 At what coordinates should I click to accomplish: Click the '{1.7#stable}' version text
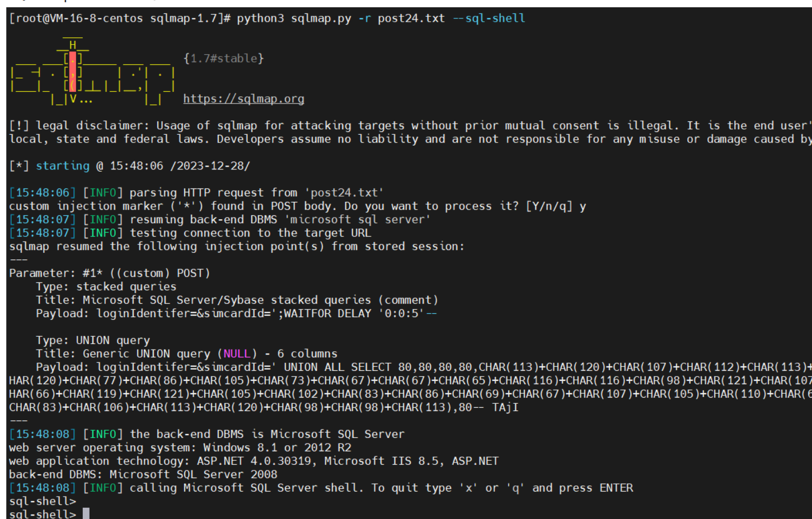coord(224,58)
